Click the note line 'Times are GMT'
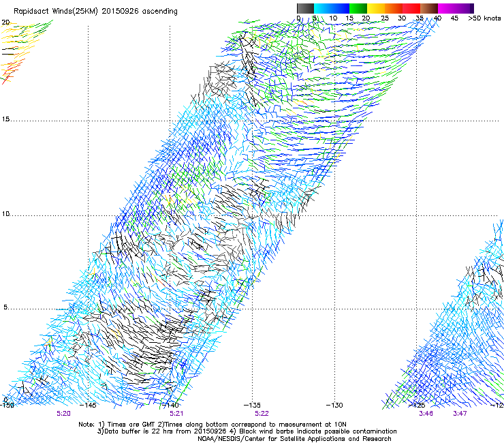Viewport: 504px width, 443px height. coord(132,425)
